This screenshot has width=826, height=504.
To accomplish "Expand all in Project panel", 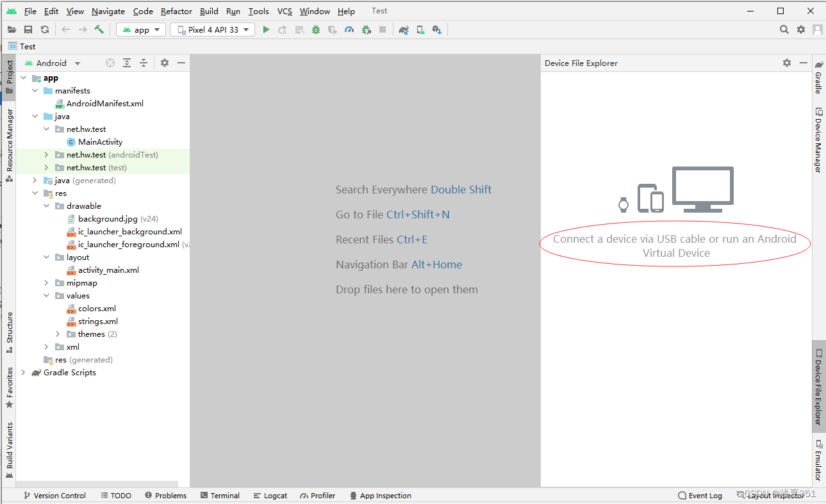I will [127, 63].
